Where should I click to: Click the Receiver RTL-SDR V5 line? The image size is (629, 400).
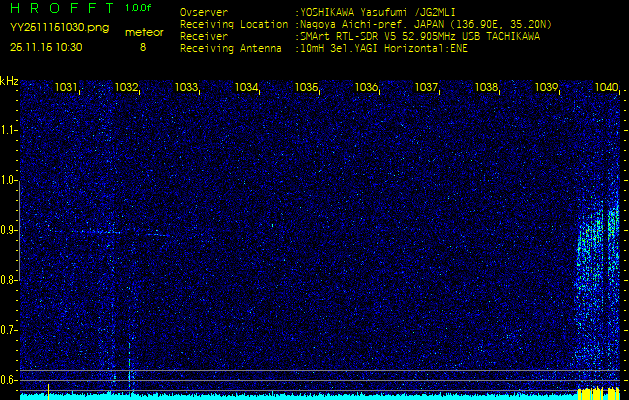(x=420, y=36)
